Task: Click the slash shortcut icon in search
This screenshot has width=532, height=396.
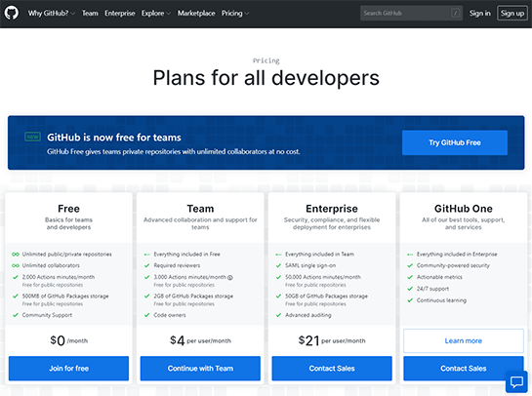Action: pyautogui.click(x=455, y=14)
